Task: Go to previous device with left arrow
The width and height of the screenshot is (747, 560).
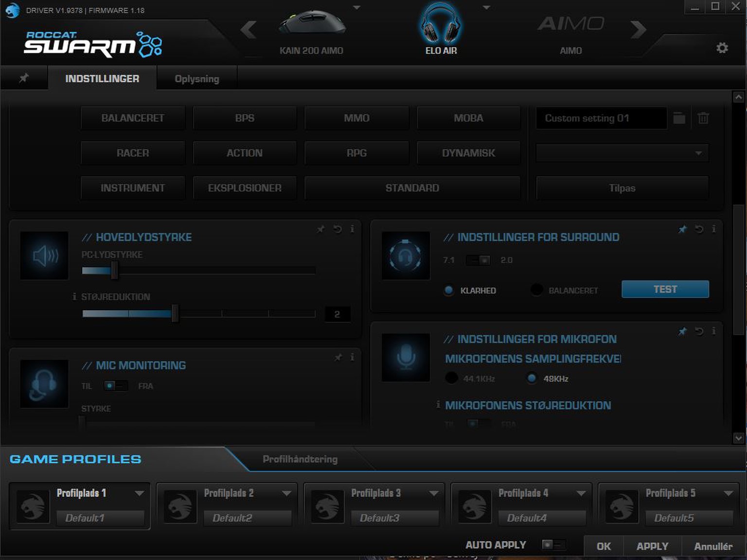Action: 249,30
